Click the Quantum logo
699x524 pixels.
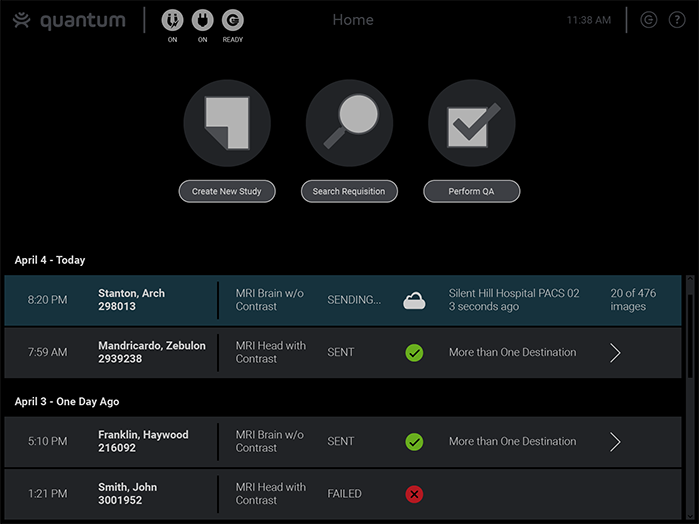69,21
